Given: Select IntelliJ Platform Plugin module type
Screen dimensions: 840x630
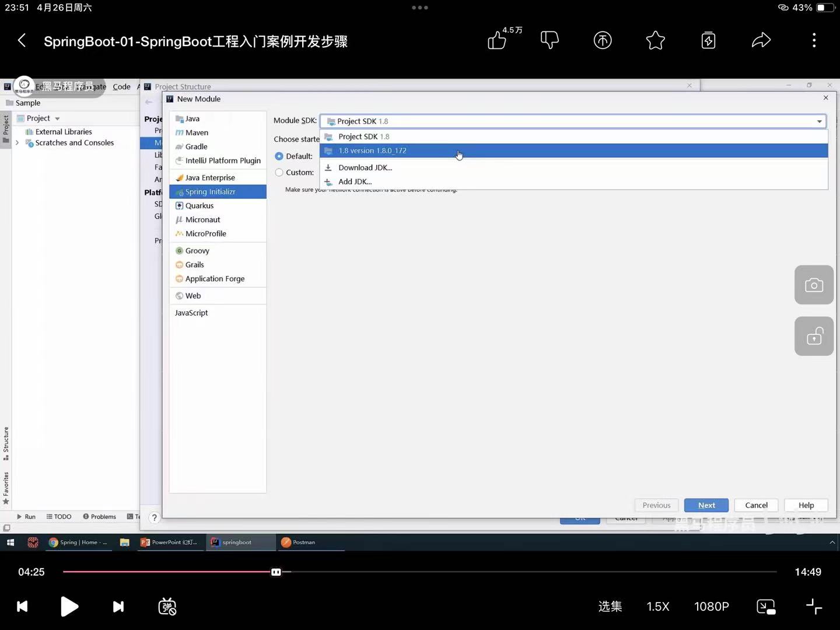Looking at the screenshot, I should (x=218, y=160).
